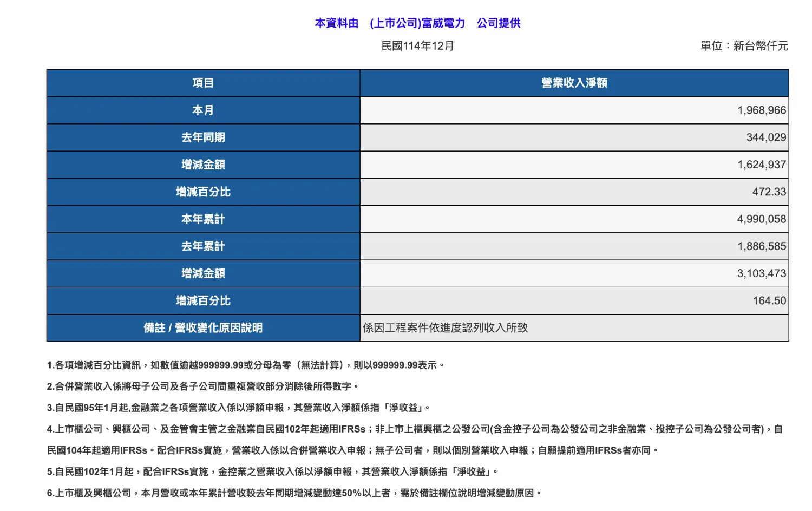Click the 本年累計 row label

(x=203, y=219)
